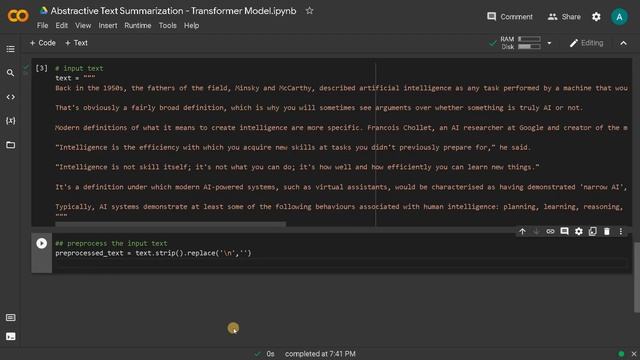
Task: Close the status bar
Action: point(634,354)
